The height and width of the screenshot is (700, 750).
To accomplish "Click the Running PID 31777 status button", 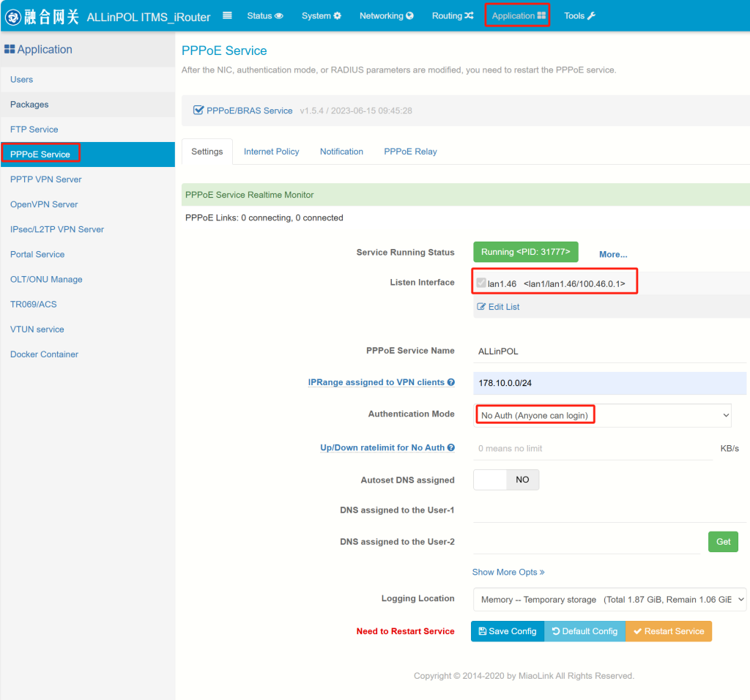I will click(526, 252).
